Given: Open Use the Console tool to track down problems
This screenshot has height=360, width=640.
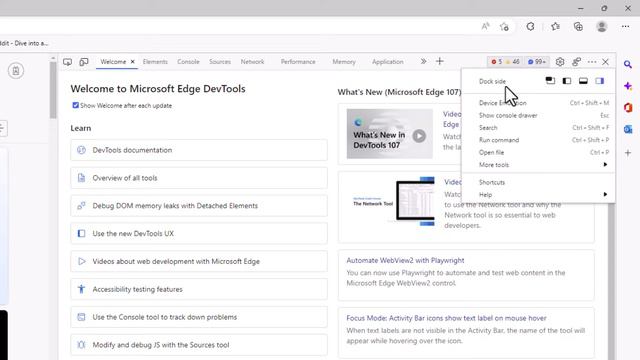Looking at the screenshot, I should coord(199,317).
